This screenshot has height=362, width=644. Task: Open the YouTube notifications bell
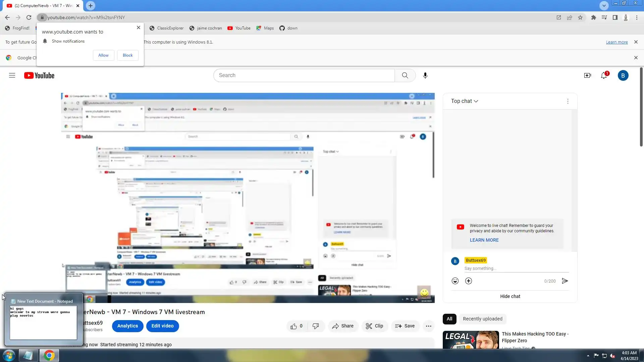pyautogui.click(x=604, y=75)
